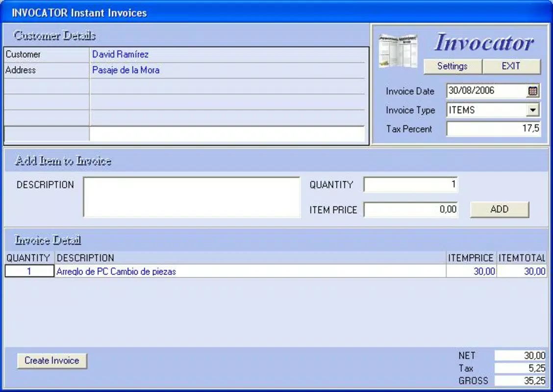Select customer name David Ramírez
The image size is (553, 392).
point(120,54)
